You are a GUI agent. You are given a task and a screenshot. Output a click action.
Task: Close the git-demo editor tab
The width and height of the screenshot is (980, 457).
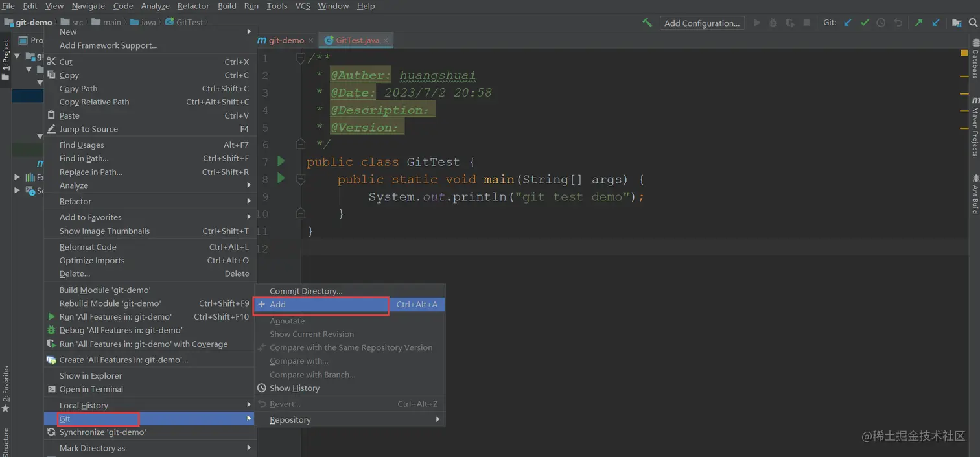pyautogui.click(x=311, y=40)
